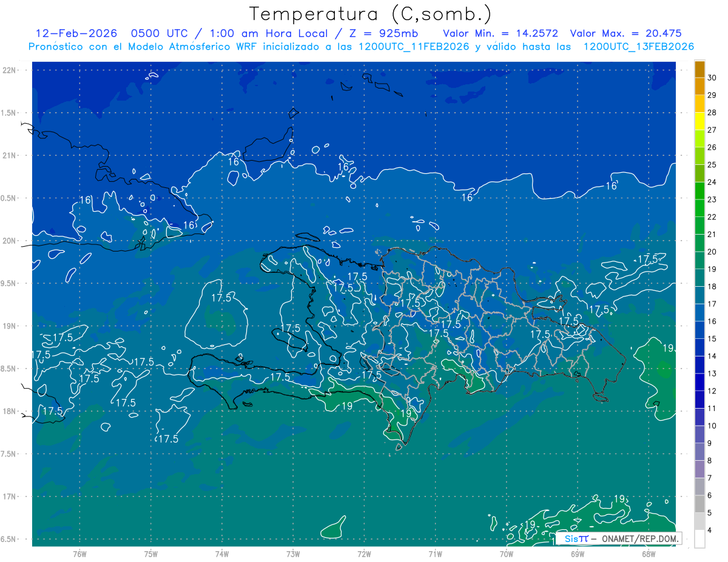This screenshot has width=728, height=562.
Task: Click the "0500 UTC" time text
Action: tap(160, 33)
